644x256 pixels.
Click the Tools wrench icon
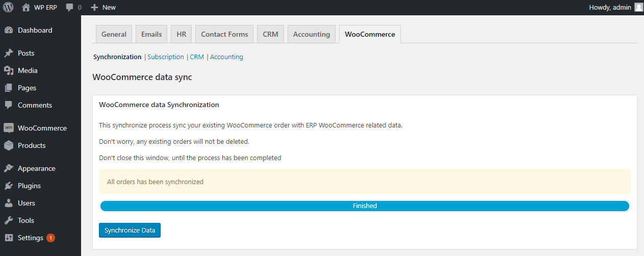pyautogui.click(x=9, y=220)
